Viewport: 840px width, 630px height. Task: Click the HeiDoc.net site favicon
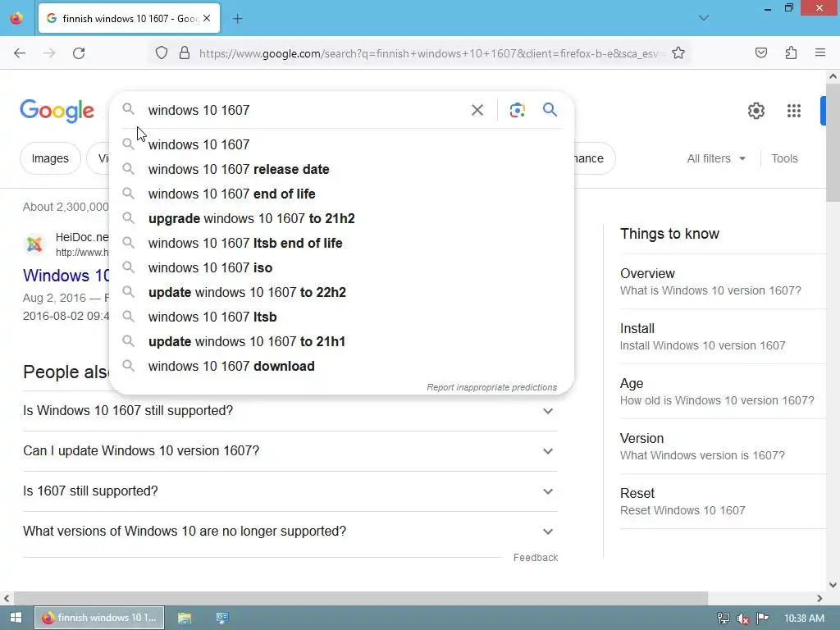click(34, 244)
